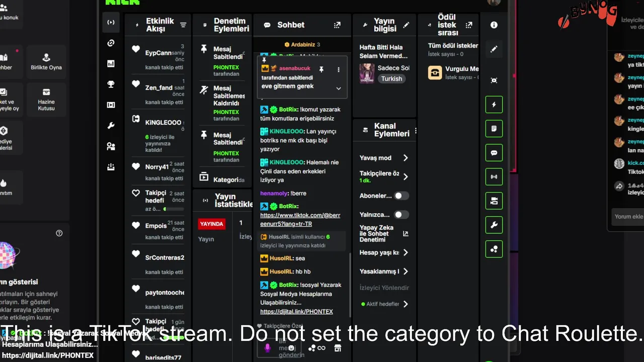Click henamoly username in chat
This screenshot has height=362, width=644.
pos(274,194)
